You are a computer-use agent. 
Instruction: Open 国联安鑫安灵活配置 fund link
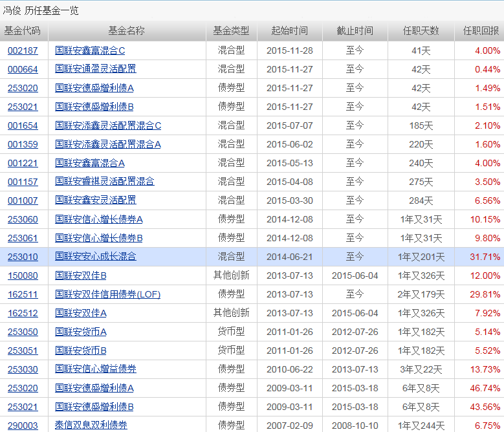pos(96,200)
